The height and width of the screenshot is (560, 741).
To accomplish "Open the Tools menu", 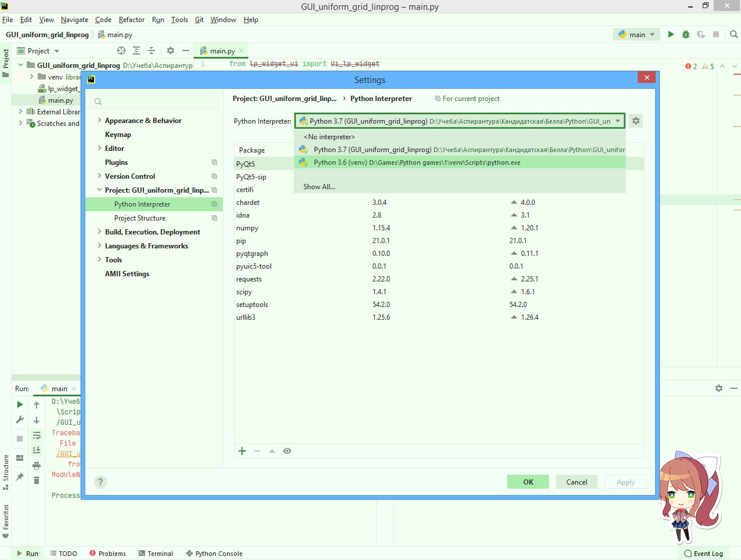I will pos(179,19).
